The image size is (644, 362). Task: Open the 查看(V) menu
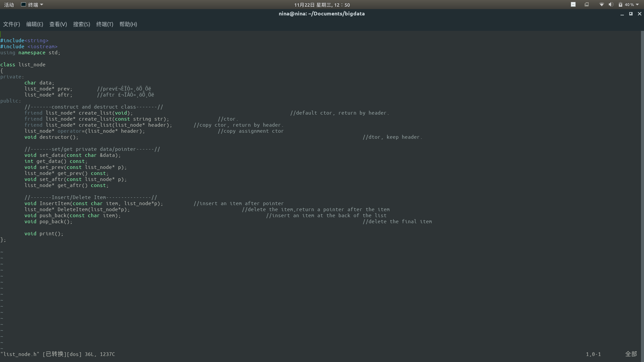pos(58,24)
